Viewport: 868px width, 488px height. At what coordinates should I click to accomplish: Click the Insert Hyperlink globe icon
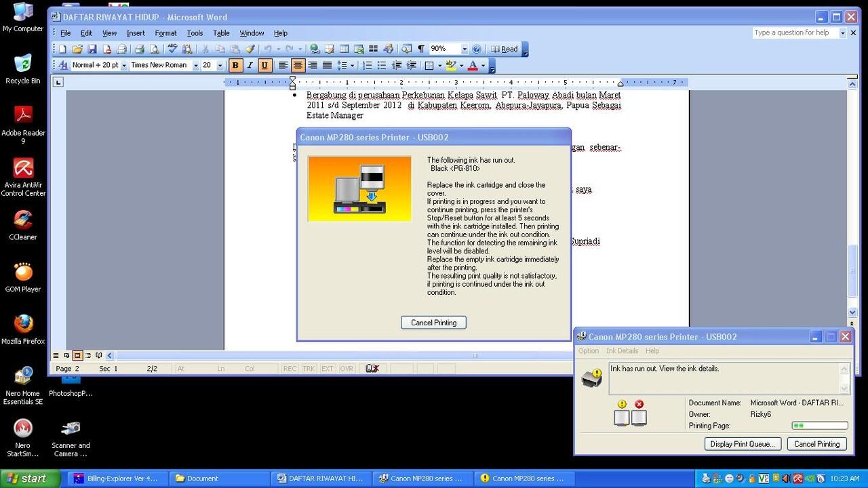point(315,49)
